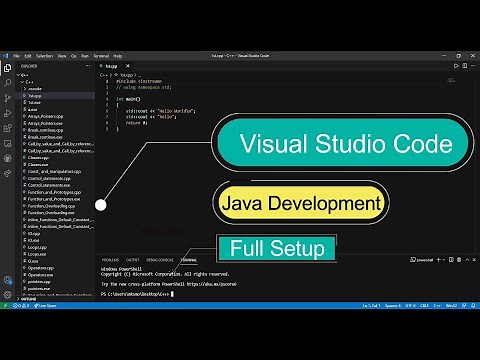Open tut.exe in the Explorer
Viewport: 480px width, 360px height.
tap(34, 103)
